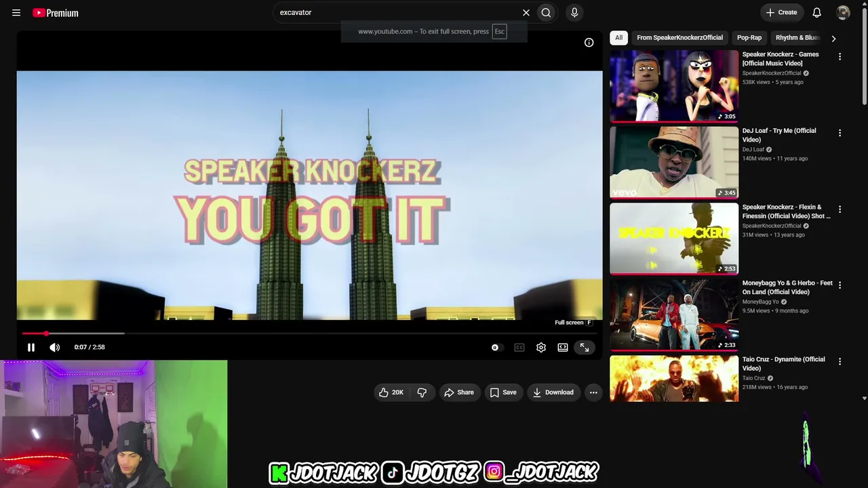Download the video
Screen dimensions: 868x488
point(553,392)
